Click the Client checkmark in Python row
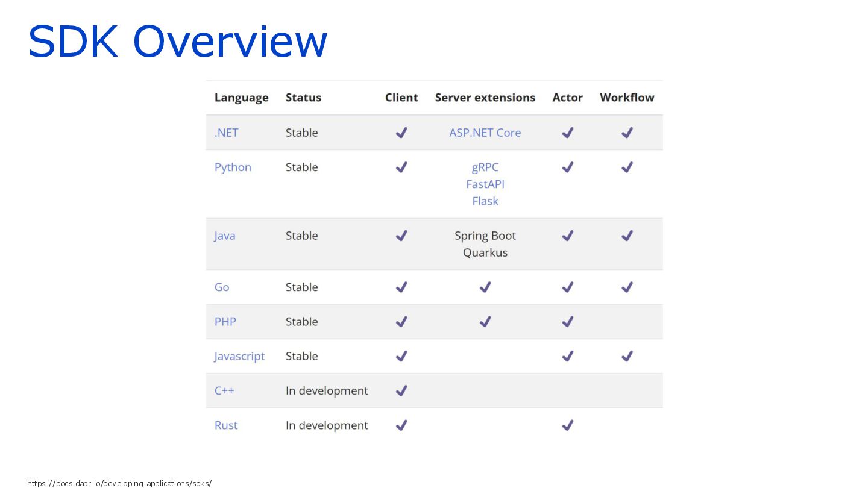868x488 pixels. [x=401, y=167]
